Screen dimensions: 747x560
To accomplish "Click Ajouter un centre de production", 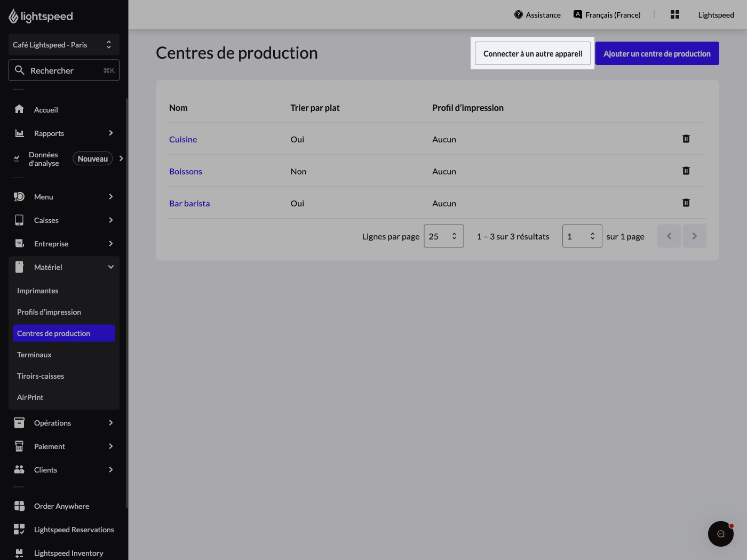I will coord(657,53).
